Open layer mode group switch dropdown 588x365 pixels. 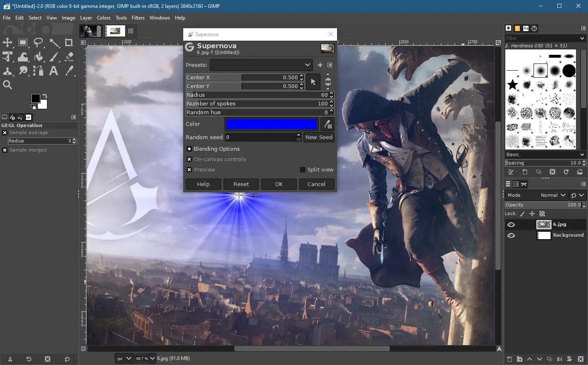tap(577, 195)
